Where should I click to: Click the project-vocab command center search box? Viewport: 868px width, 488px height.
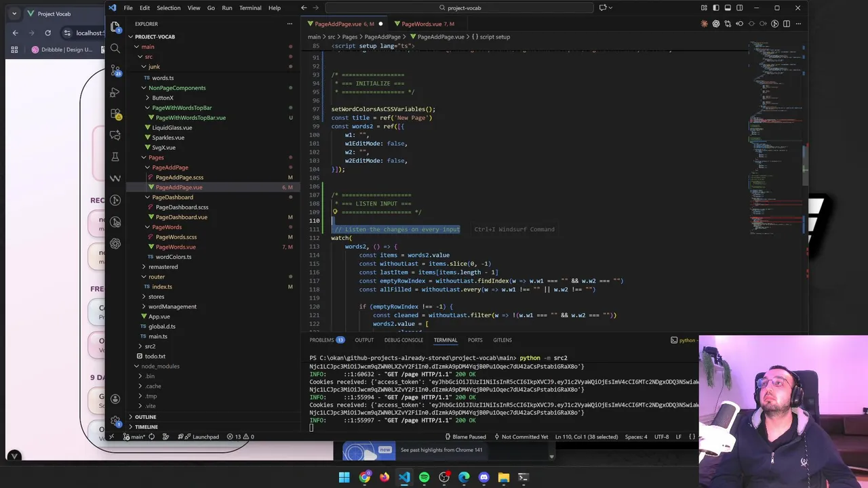pyautogui.click(x=461, y=8)
